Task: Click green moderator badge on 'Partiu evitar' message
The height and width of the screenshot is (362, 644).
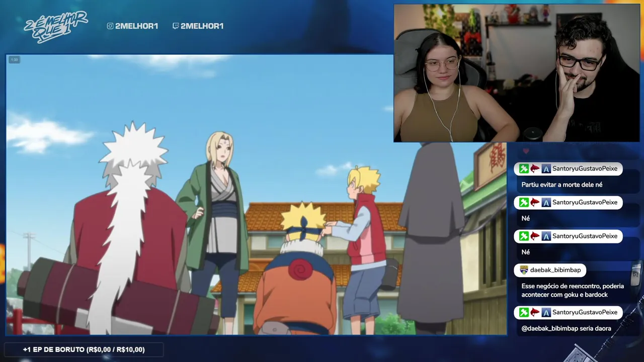Action: click(x=524, y=169)
